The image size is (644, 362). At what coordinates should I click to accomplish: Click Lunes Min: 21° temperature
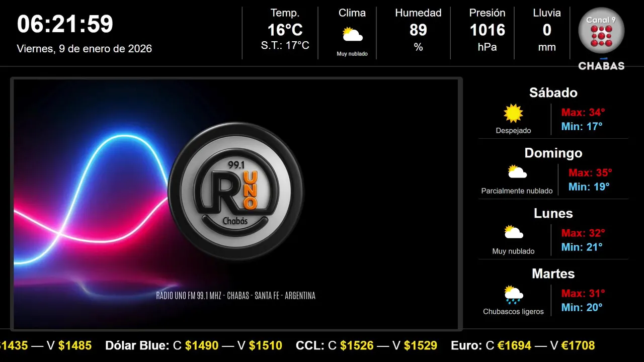582,247
